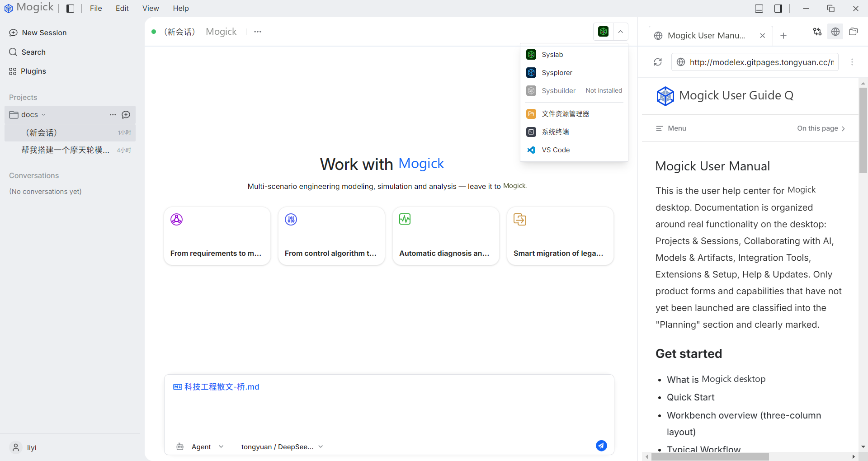Click the requirements card purple icon
Image resolution: width=868 pixels, height=461 pixels.
(x=176, y=220)
